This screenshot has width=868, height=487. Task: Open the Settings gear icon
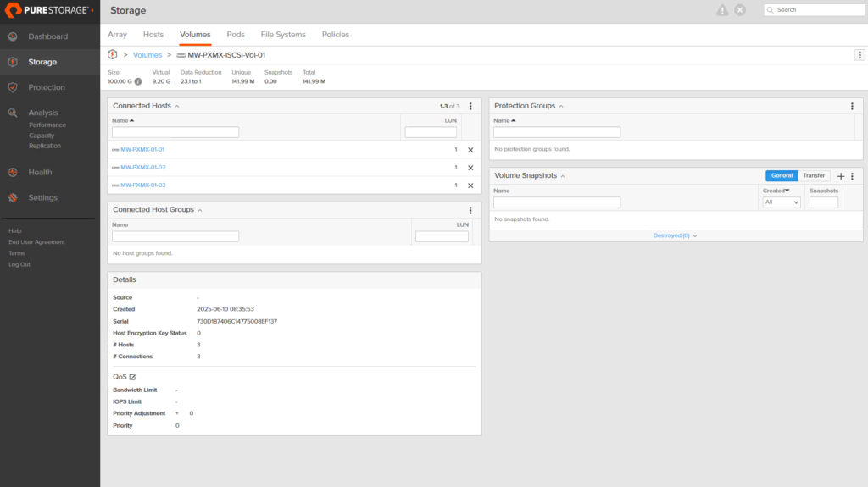coord(13,197)
